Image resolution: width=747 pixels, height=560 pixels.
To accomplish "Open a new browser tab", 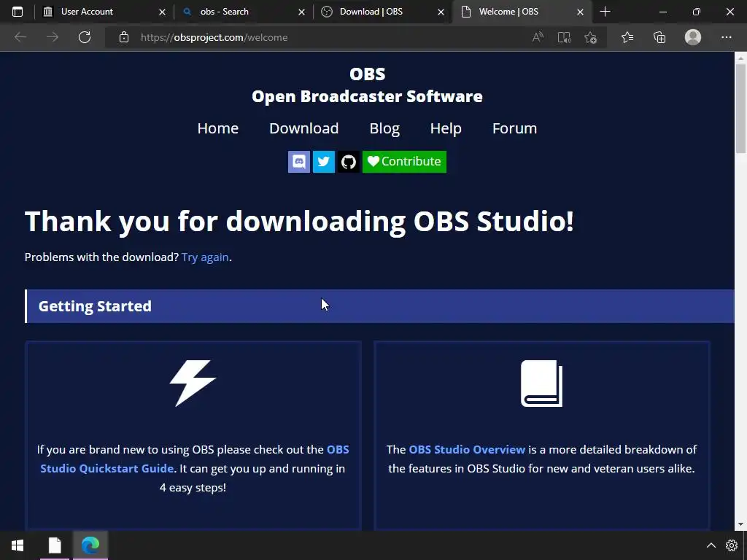I will pos(605,12).
